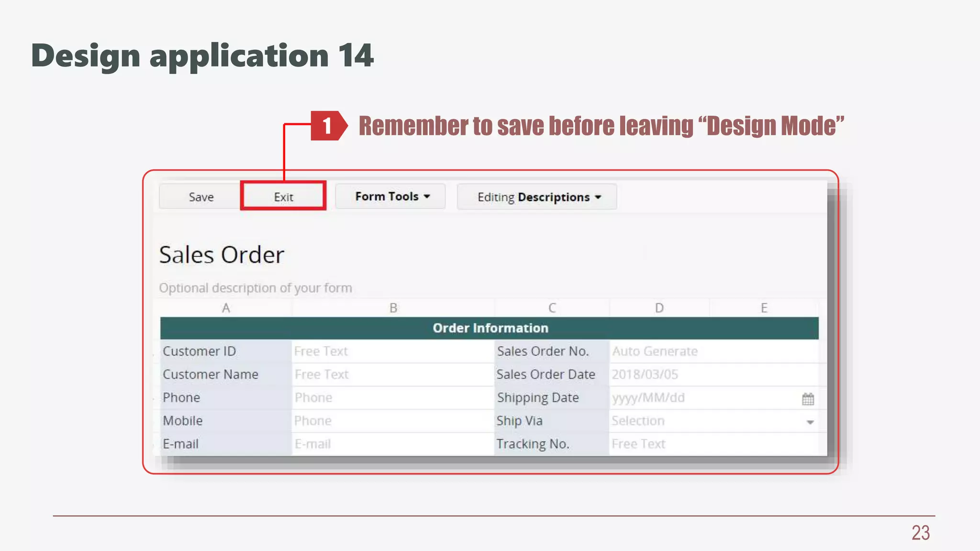Viewport: 980px width, 551px height.
Task: Click the Customer ID Free Text field
Action: tap(393, 351)
